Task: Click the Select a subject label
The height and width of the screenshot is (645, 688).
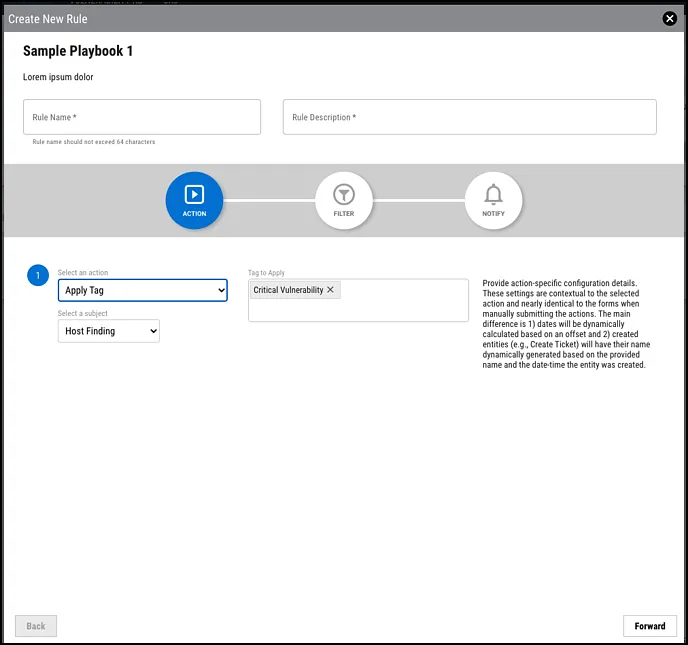Action: coord(82,313)
